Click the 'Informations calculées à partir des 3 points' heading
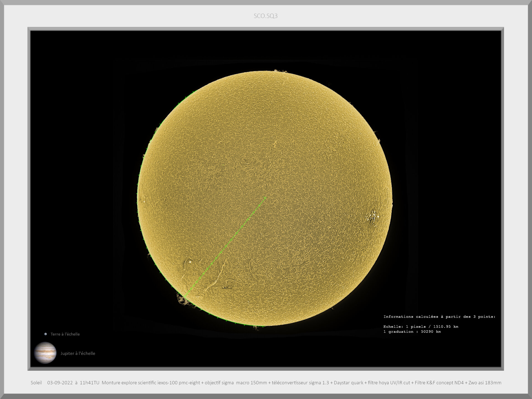The width and height of the screenshot is (532, 399). pyautogui.click(x=439, y=316)
